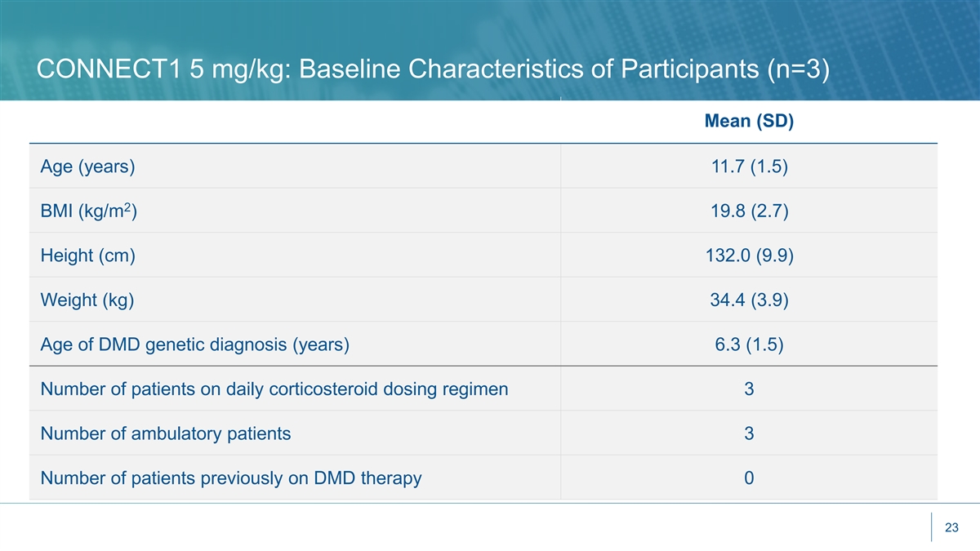Select the zero value for prior DMD therapy
The height and width of the screenshot is (551, 980).
(749, 478)
